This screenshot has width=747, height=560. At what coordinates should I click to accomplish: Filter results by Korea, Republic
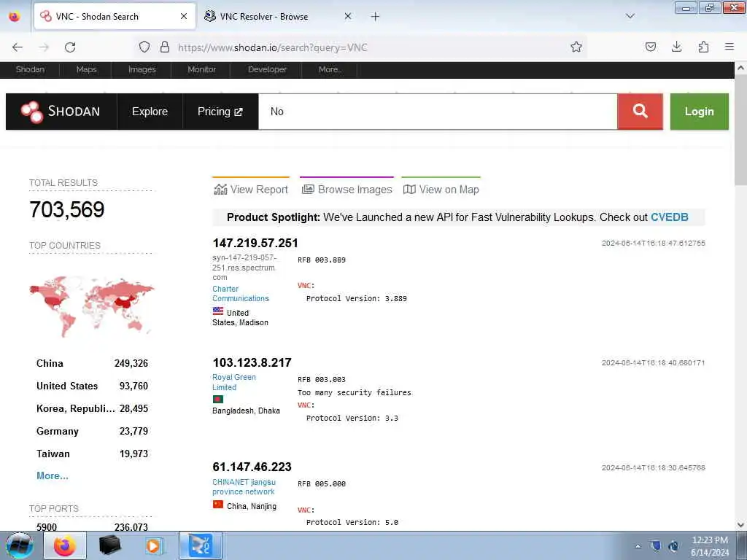point(92,408)
